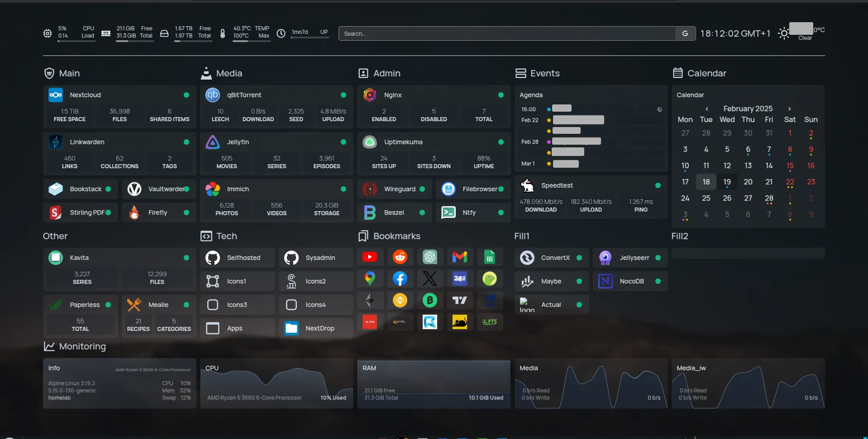
Task: Click the G search provider button
Action: click(x=685, y=33)
